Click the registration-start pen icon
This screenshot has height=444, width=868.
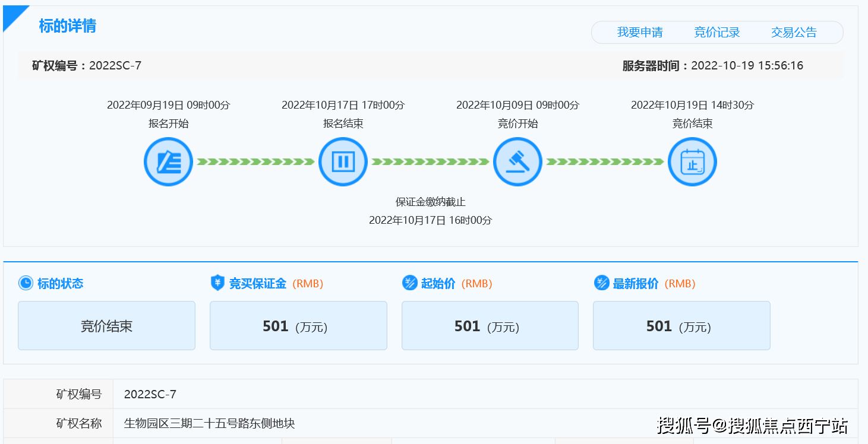(169, 161)
